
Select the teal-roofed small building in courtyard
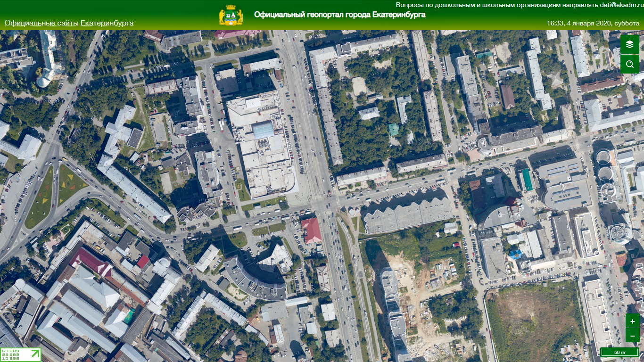pyautogui.click(x=393, y=129)
